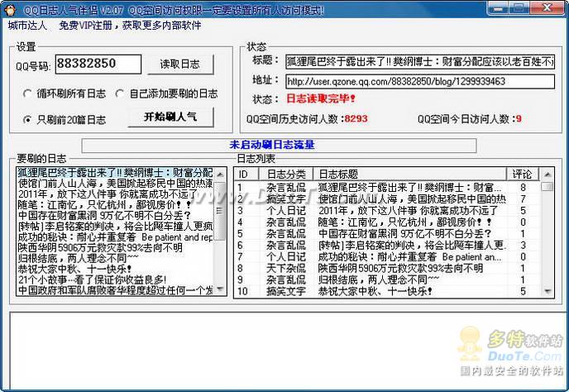
Task: Select row 1 狐狸尾巴 in 日志列表 table
Action: 388,187
